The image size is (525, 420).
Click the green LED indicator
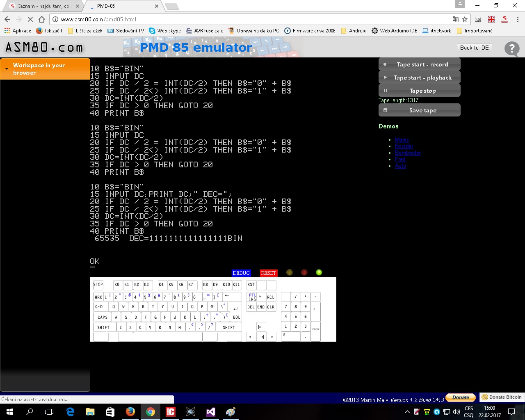coord(319,272)
